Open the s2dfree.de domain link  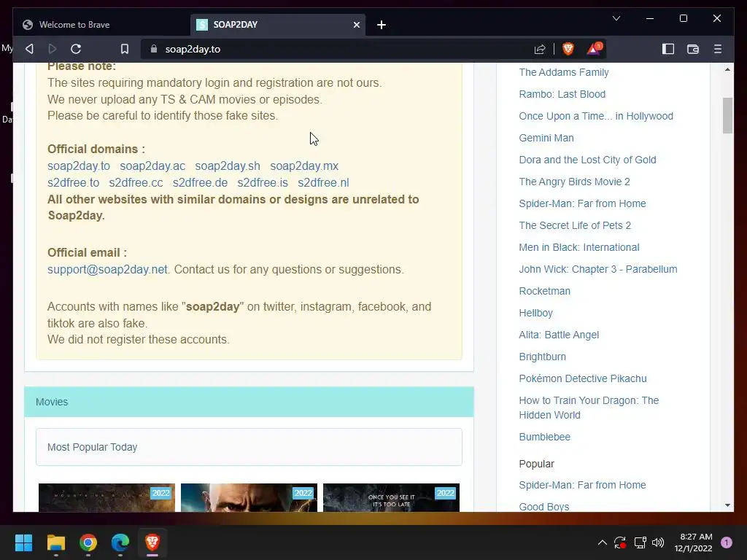pyautogui.click(x=200, y=183)
